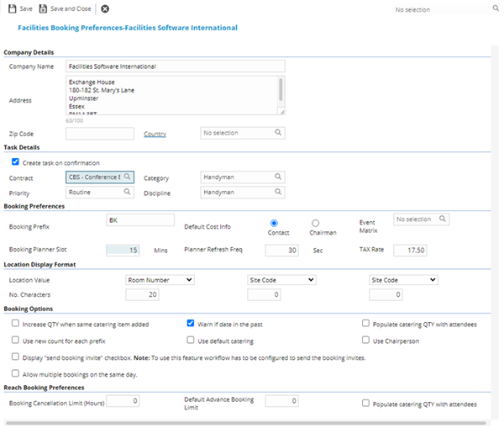The image size is (504, 428).
Task: Expand the Room Number dropdown
Action: [x=160, y=280]
